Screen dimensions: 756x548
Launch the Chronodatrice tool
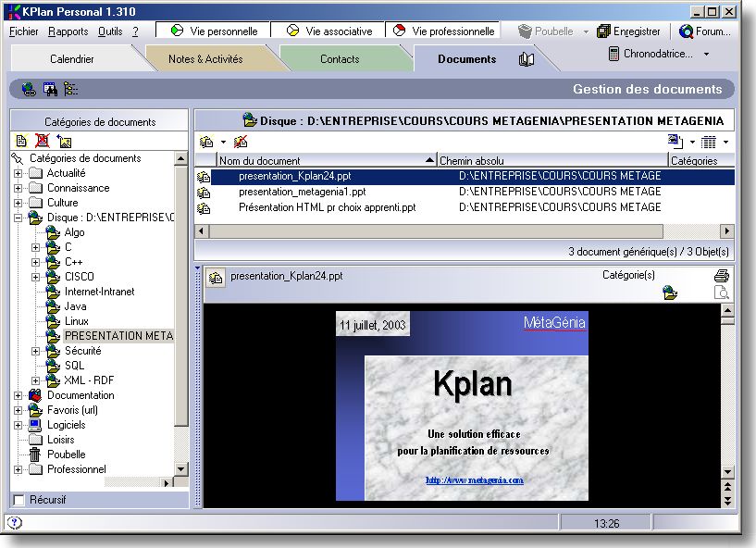(651, 54)
